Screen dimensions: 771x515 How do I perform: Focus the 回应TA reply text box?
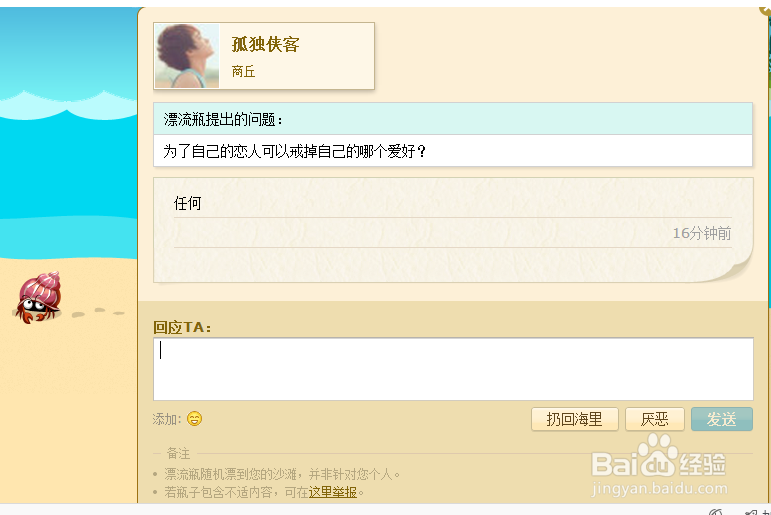[x=453, y=369]
